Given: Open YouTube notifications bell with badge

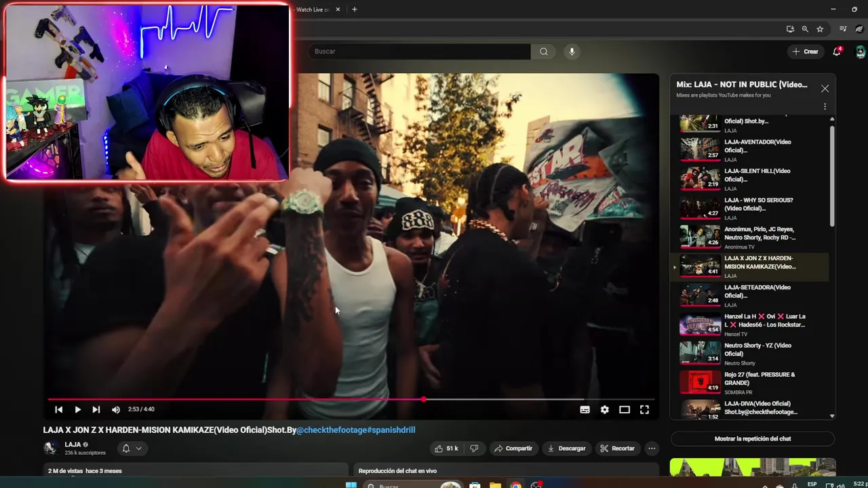Looking at the screenshot, I should pyautogui.click(x=837, y=52).
